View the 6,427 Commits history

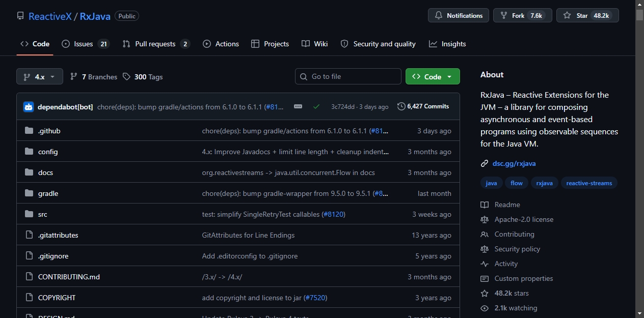pyautogui.click(x=423, y=106)
